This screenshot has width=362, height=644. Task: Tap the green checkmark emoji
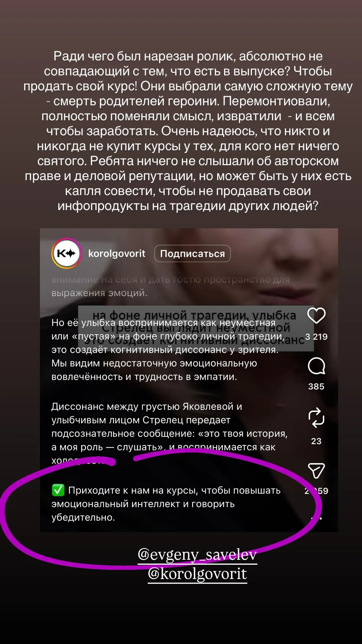pyautogui.click(x=58, y=490)
